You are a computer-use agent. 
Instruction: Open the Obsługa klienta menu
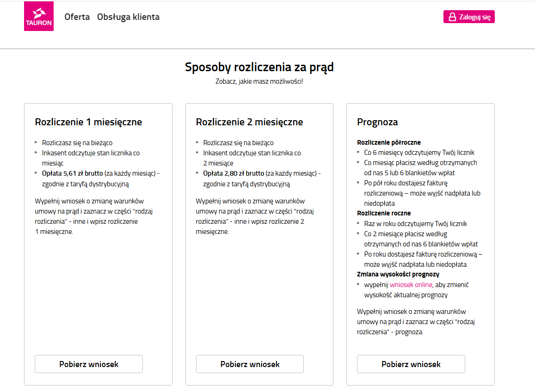point(128,17)
